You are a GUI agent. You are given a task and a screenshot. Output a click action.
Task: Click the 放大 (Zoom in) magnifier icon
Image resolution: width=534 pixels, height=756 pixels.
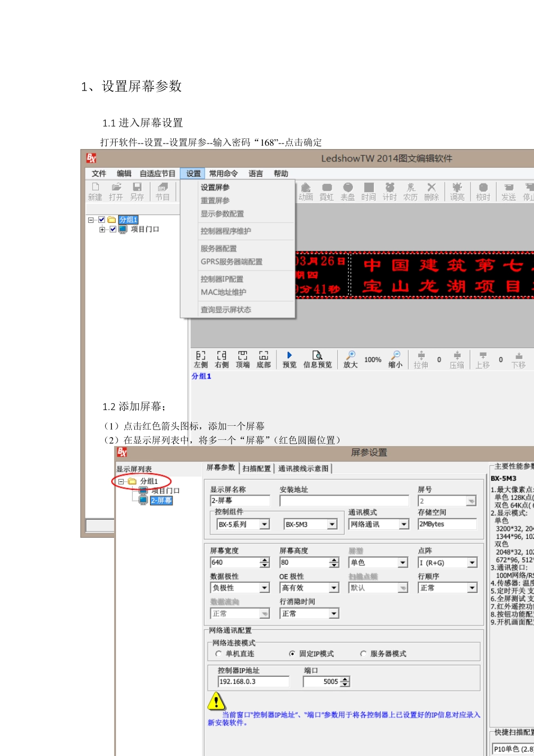pos(351,355)
